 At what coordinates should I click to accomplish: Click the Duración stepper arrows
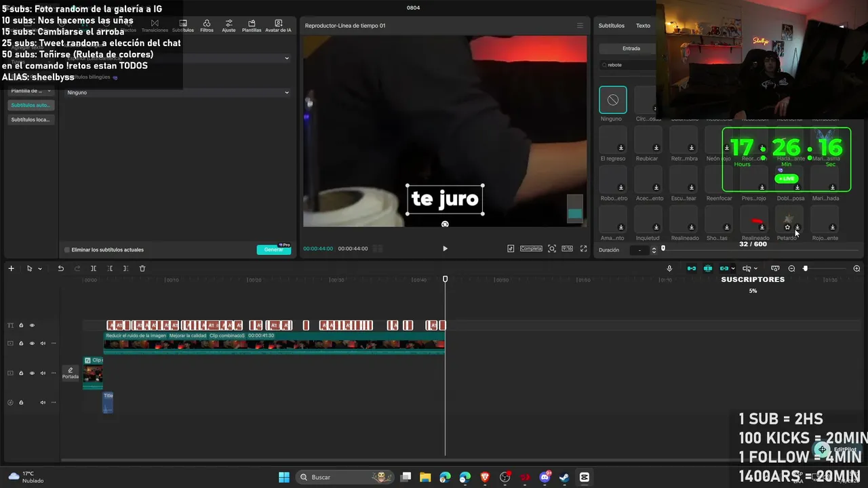654,250
